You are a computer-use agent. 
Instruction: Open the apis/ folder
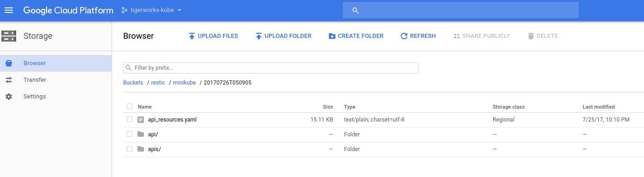coord(155,149)
